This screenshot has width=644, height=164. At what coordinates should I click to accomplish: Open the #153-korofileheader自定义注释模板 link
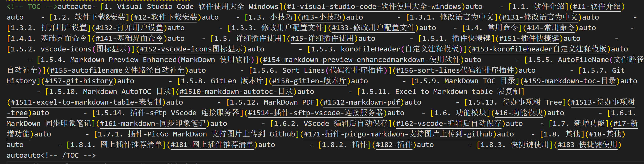539,49
